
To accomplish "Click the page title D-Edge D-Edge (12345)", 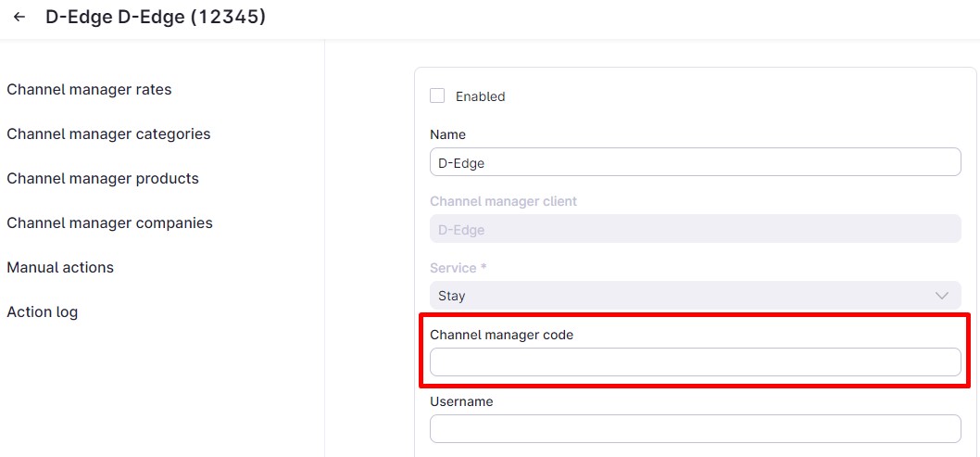I will point(156,17).
